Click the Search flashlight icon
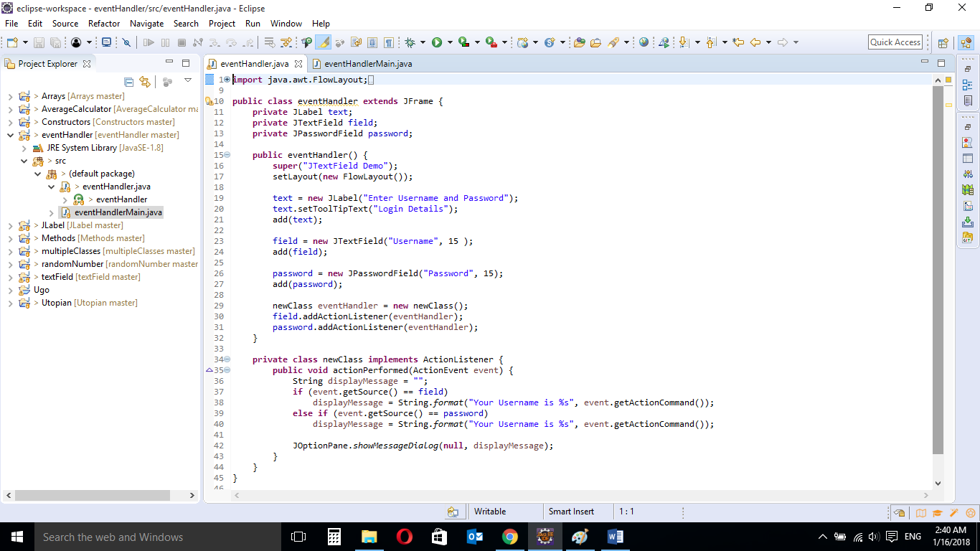980x551 pixels. (613, 42)
